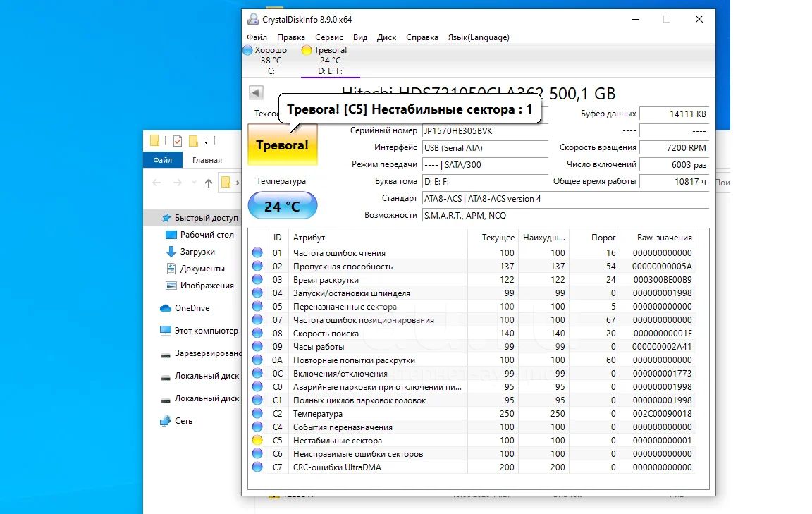Click the Текущее column header
812x514 pixels.
click(x=493, y=238)
